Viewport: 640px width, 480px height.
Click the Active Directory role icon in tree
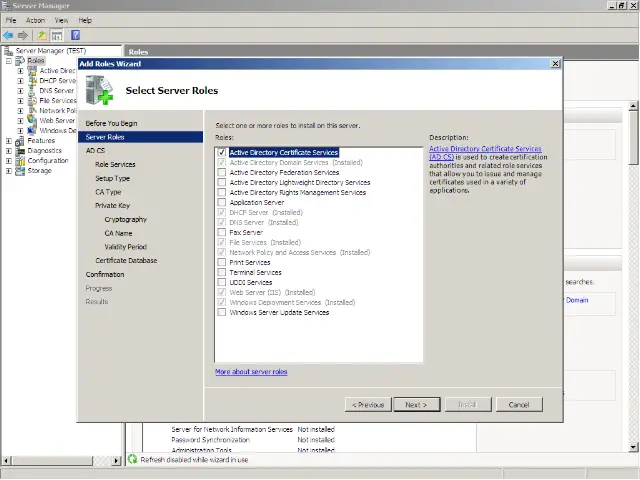32,71
